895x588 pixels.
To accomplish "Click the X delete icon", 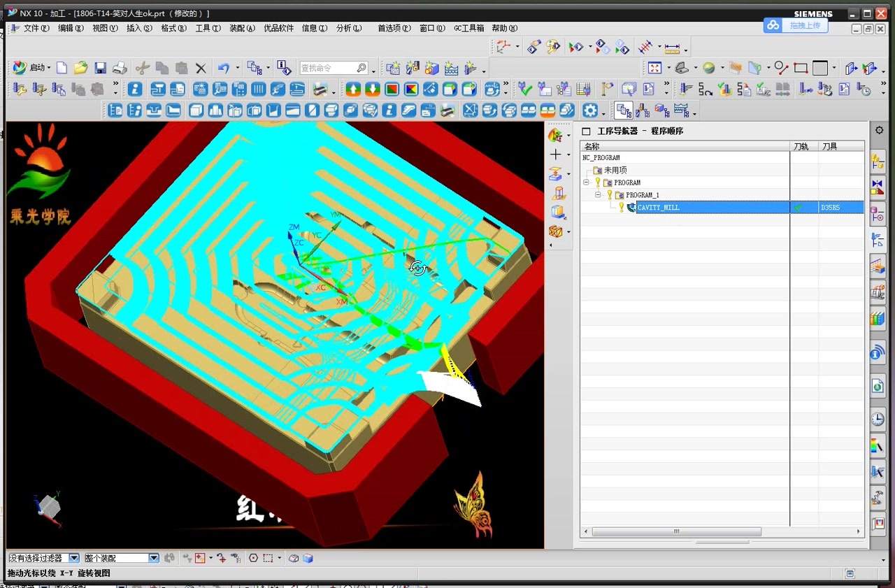I will (201, 68).
